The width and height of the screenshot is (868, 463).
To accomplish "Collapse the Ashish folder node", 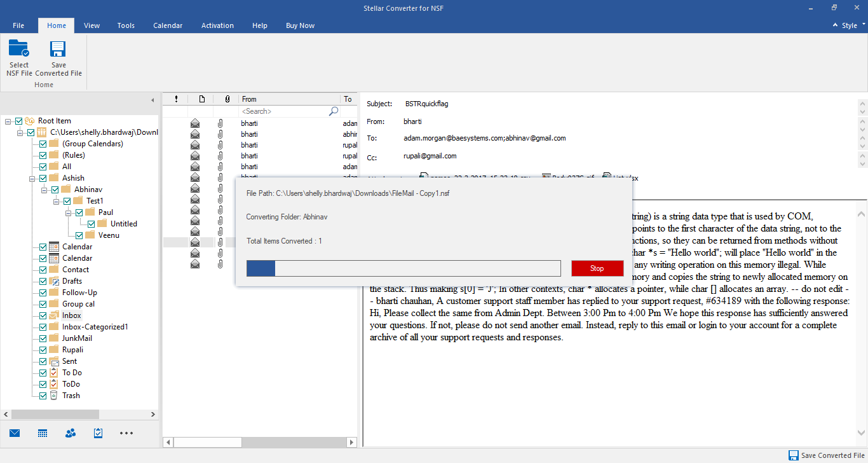I will tap(32, 178).
